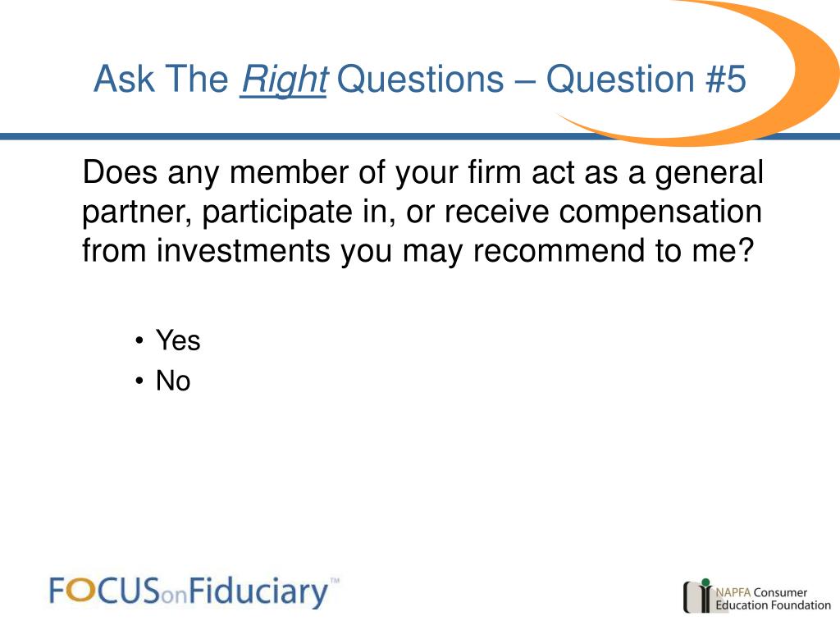Click the bullet beside Yes
Image resolution: width=840 pixels, height=630 pixels.
point(139,340)
